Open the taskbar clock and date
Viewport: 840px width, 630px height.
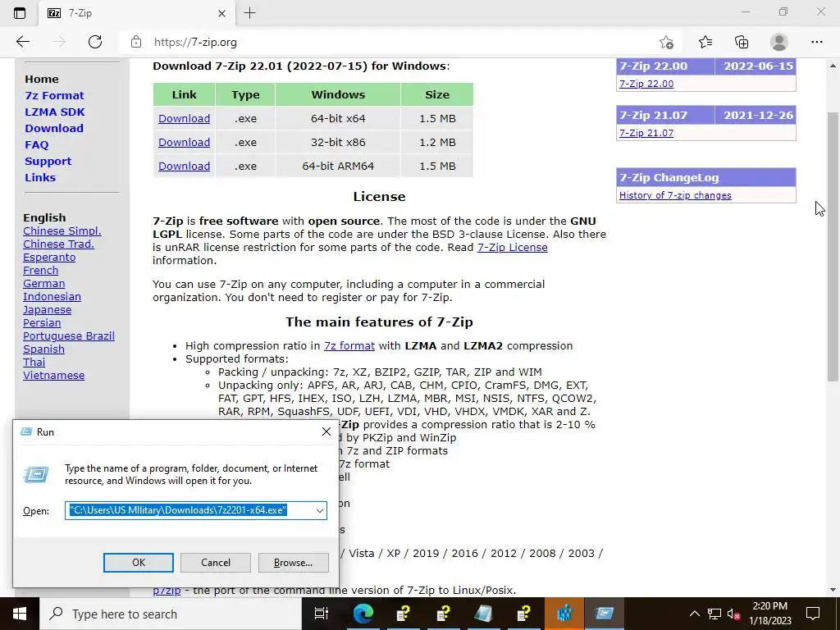point(769,614)
